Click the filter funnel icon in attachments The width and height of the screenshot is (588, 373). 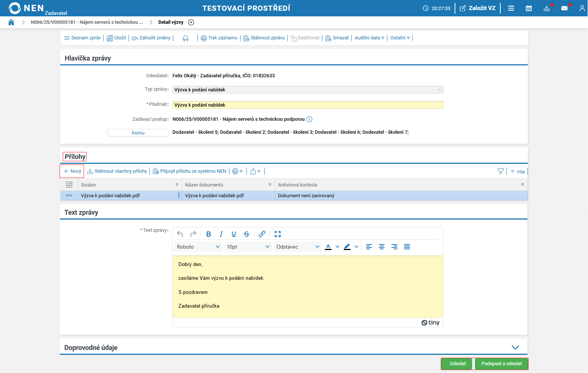point(500,171)
